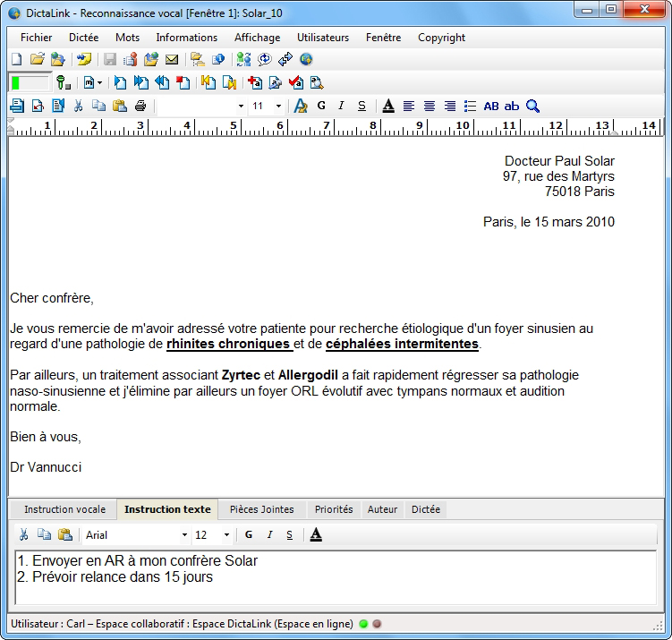Image resolution: width=672 pixels, height=640 pixels.
Task: Click the new document icon
Action: pyautogui.click(x=16, y=60)
